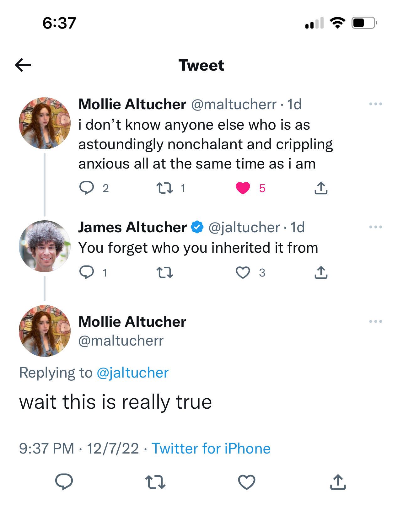Tap the @jaltucher link in Replying to
403x532 pixels.
click(132, 373)
